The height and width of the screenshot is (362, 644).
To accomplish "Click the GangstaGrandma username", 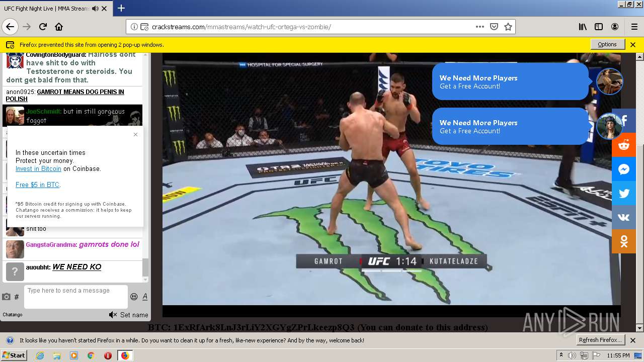I will pyautogui.click(x=51, y=244).
